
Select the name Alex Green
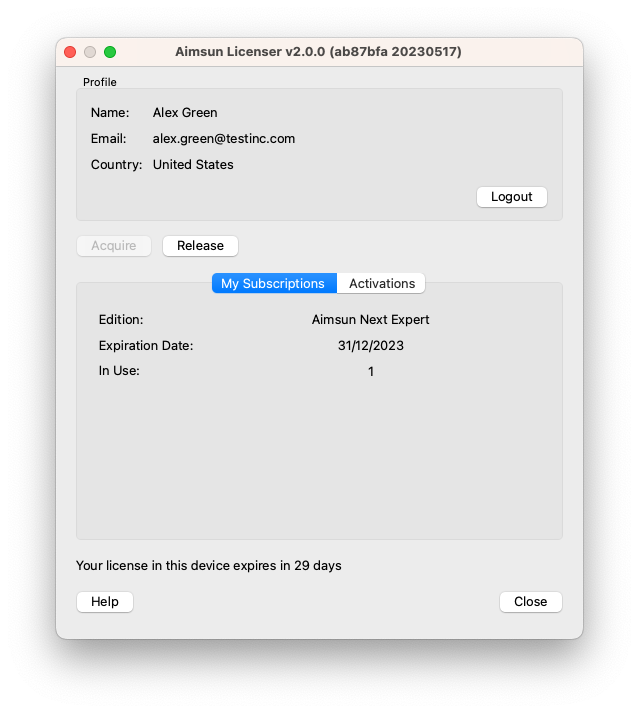coord(185,112)
